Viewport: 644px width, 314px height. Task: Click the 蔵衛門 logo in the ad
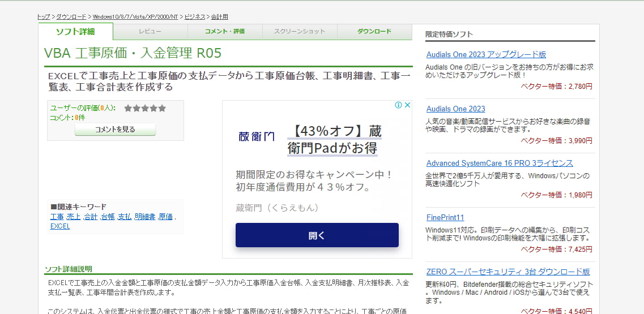[x=256, y=136]
